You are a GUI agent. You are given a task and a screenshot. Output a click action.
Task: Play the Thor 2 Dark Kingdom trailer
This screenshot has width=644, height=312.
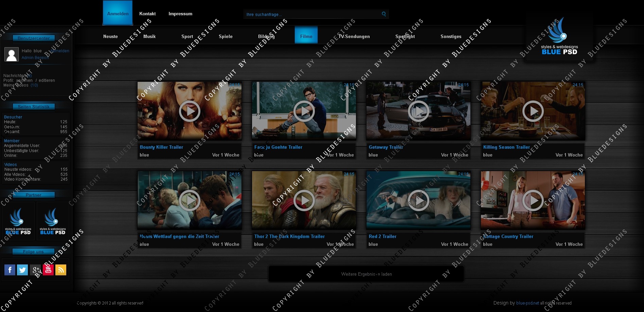coord(304,200)
